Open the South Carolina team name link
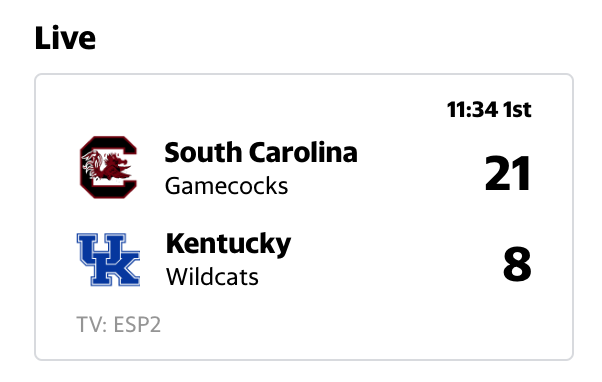Viewport: 602px width, 382px height. 261,152
